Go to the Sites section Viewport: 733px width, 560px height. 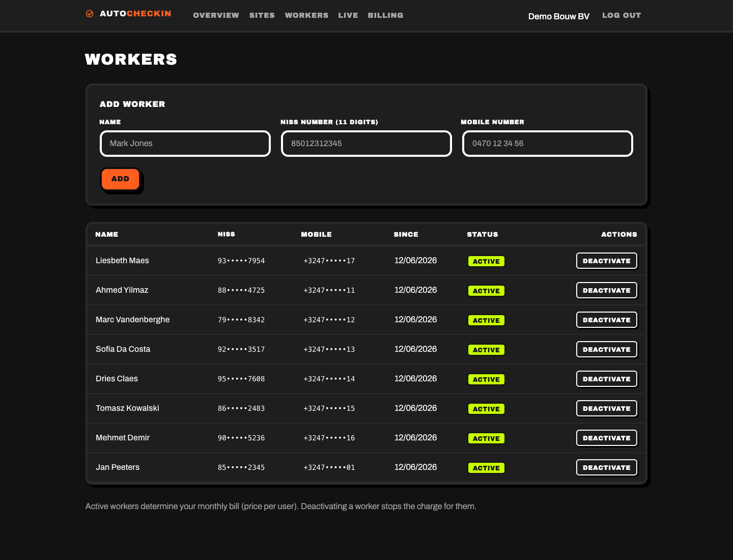pos(262,15)
